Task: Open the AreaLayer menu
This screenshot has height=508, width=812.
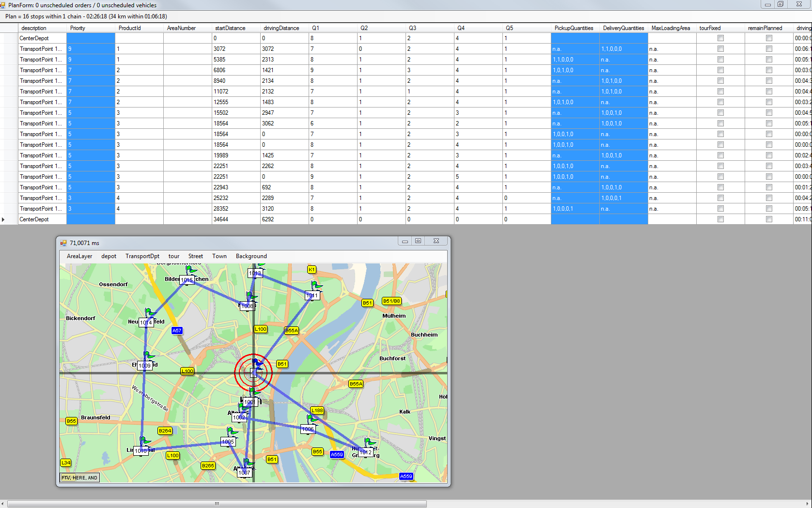Action: [x=79, y=256]
